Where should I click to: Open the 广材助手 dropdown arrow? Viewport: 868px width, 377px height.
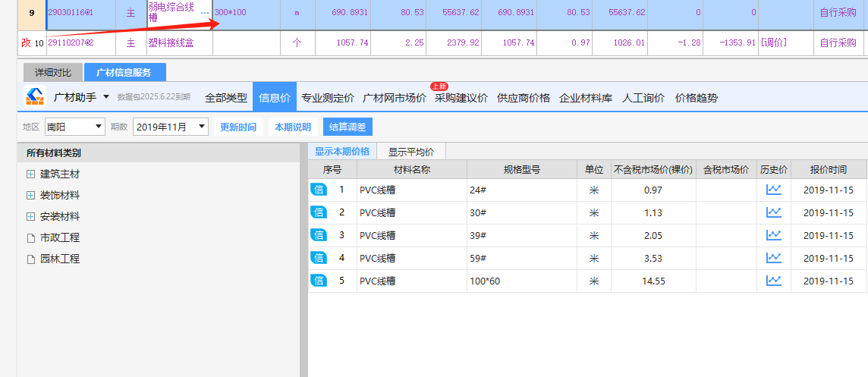105,97
